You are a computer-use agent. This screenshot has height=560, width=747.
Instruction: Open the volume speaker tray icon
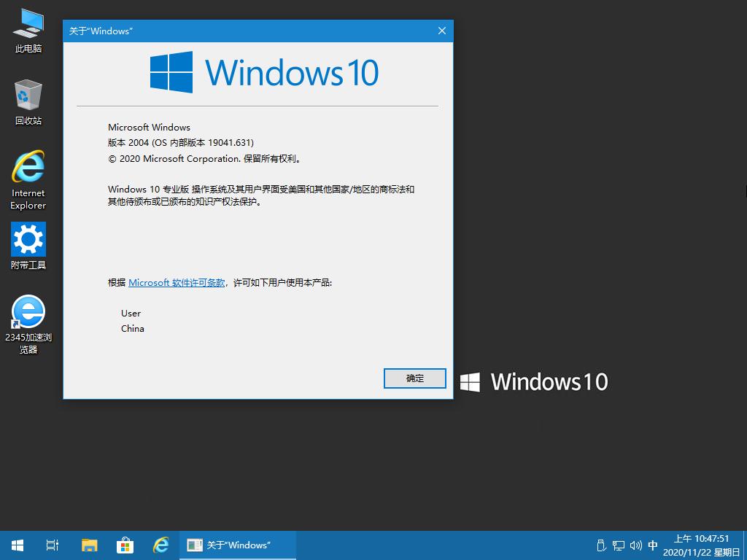[x=635, y=545]
